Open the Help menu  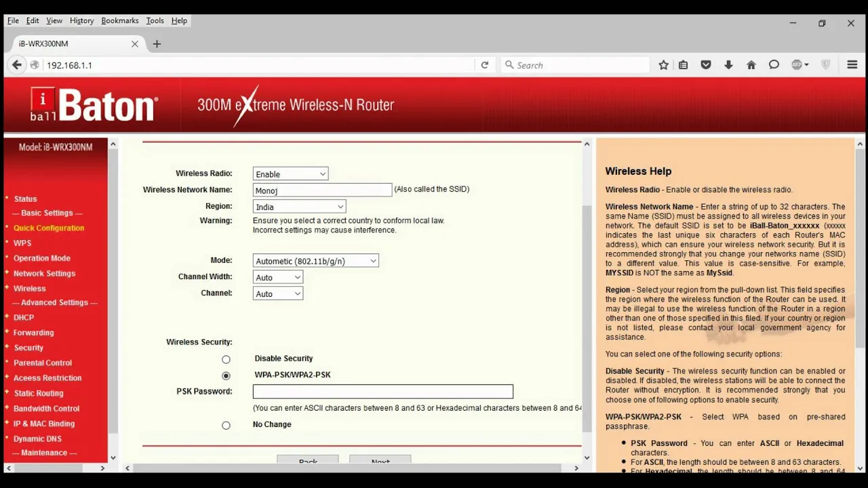179,20
